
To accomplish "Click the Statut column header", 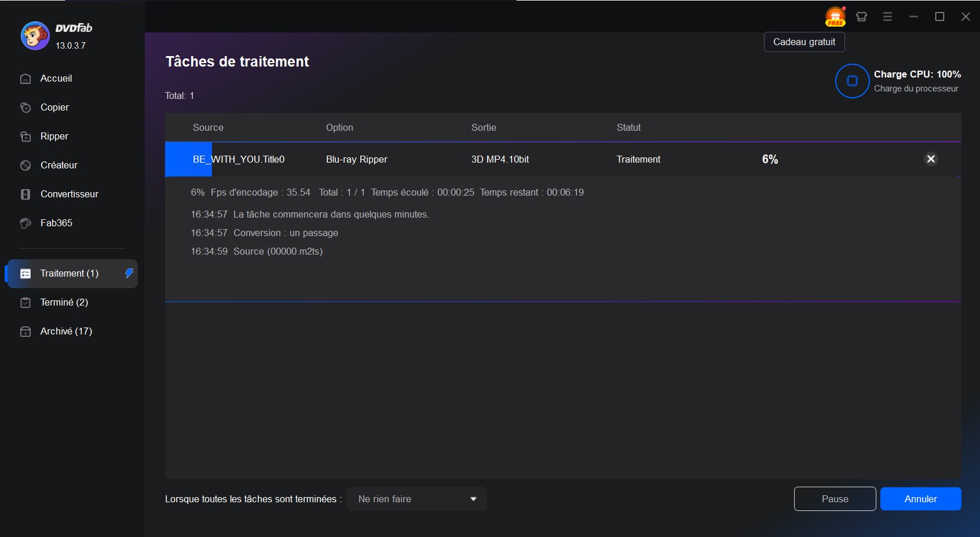I will tap(628, 128).
